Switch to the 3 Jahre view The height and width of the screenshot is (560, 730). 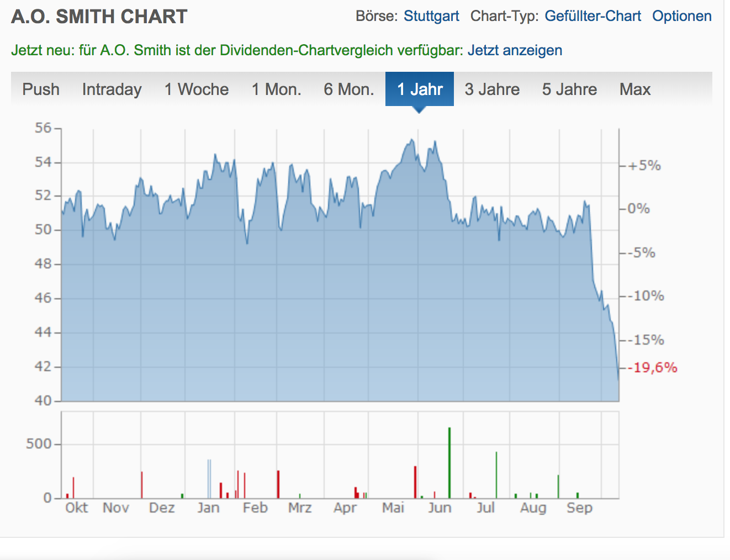492,89
